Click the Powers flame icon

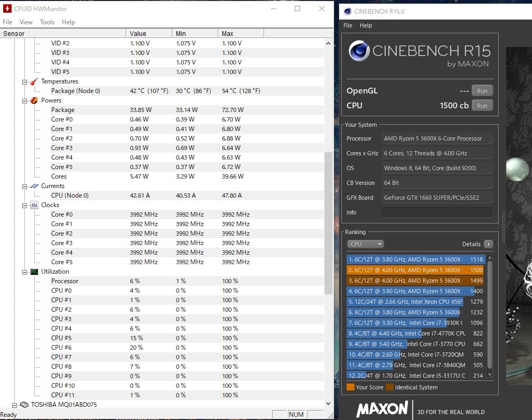(34, 100)
